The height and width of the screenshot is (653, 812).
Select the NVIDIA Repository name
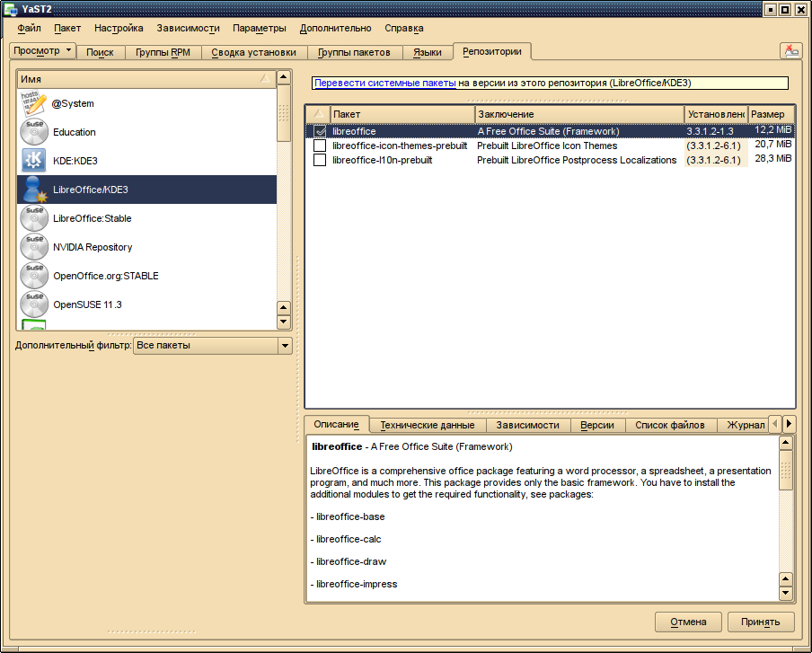[93, 248]
